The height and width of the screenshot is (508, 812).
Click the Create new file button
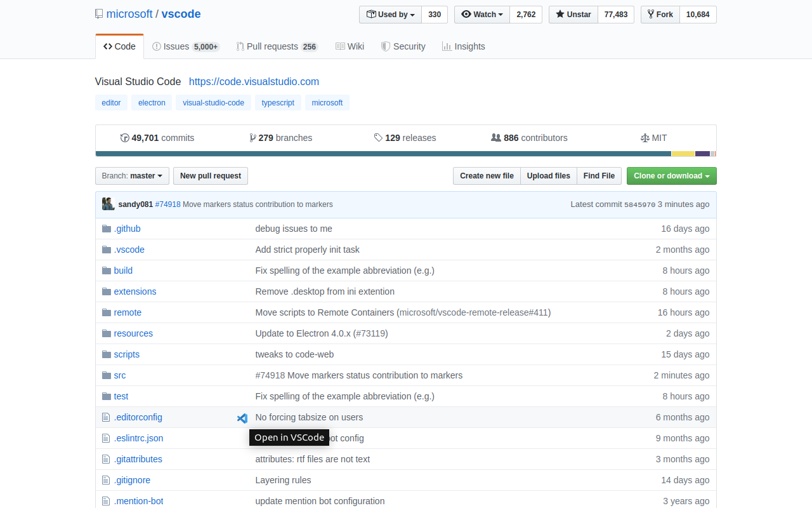click(487, 176)
